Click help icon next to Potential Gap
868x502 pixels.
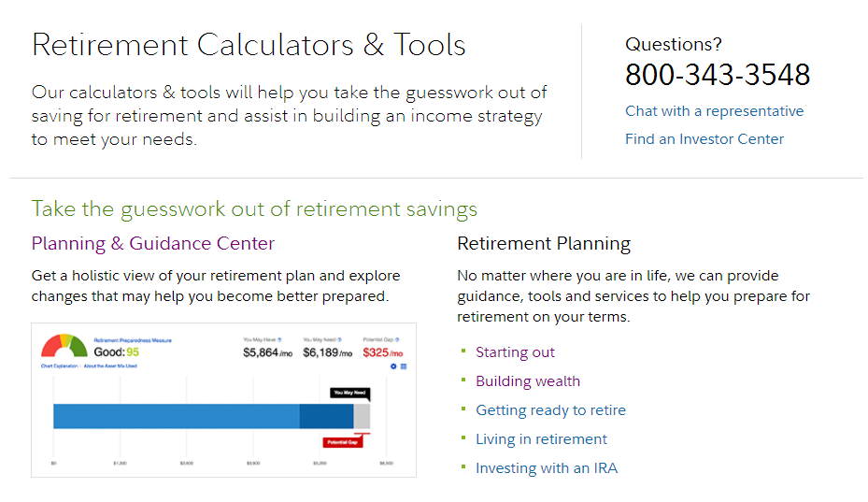coord(397,339)
